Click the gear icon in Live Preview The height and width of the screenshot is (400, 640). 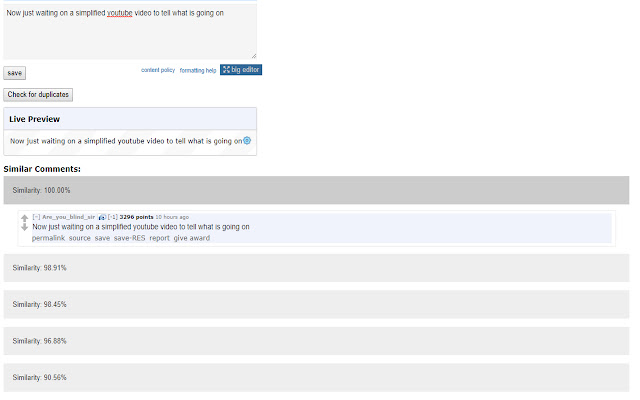coord(247,141)
